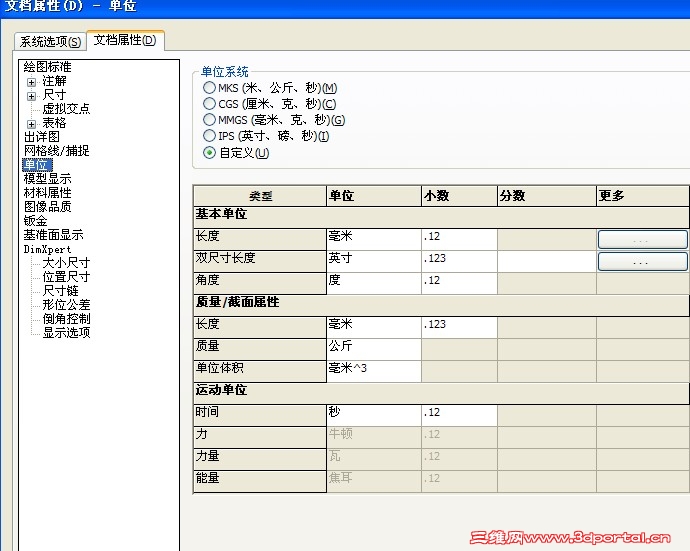Click the 单位 column header
This screenshot has width=690, height=551.
[374, 196]
